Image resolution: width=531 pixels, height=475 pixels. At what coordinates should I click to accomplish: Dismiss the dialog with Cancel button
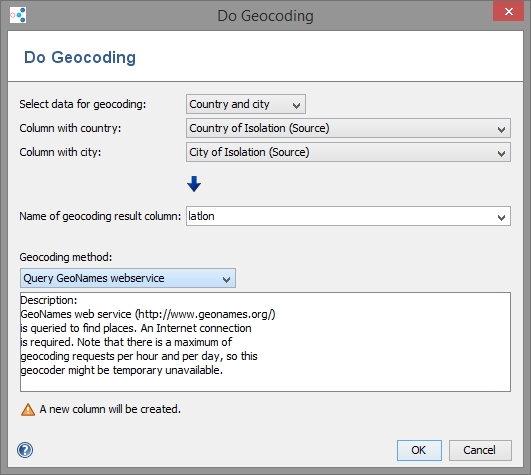480,450
